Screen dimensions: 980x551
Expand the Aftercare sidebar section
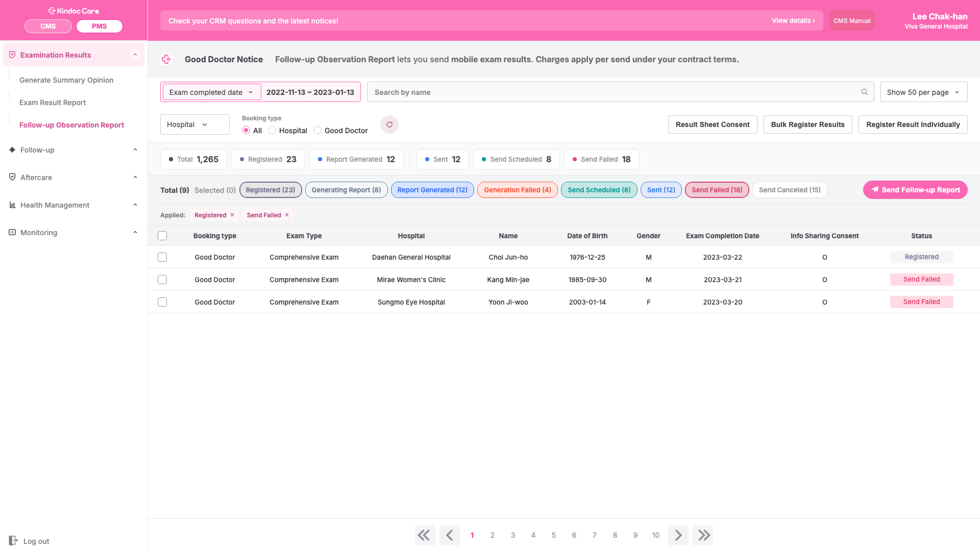(135, 177)
